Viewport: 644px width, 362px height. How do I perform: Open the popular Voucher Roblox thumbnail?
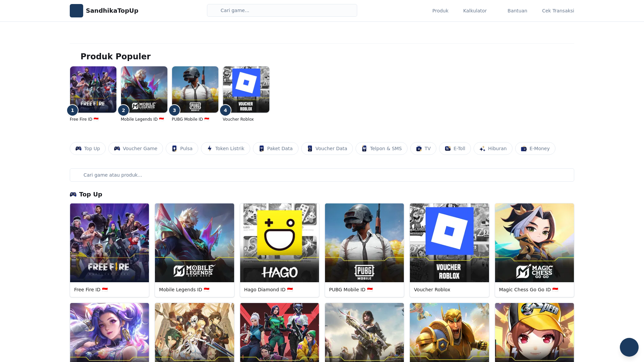click(x=246, y=89)
